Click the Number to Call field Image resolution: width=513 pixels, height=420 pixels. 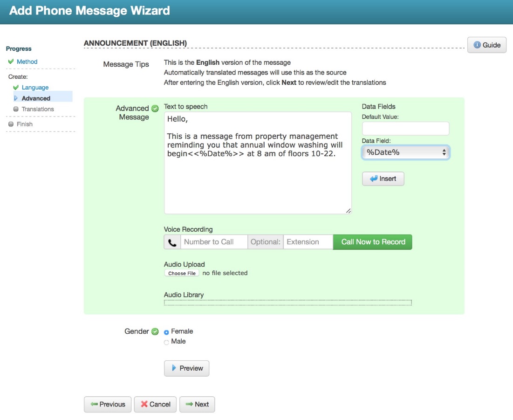[213, 242]
